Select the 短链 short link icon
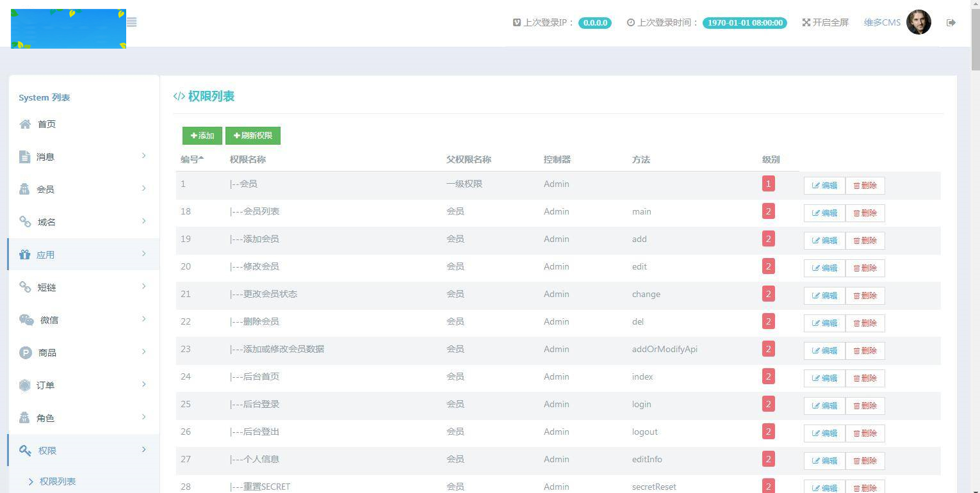 pyautogui.click(x=24, y=287)
